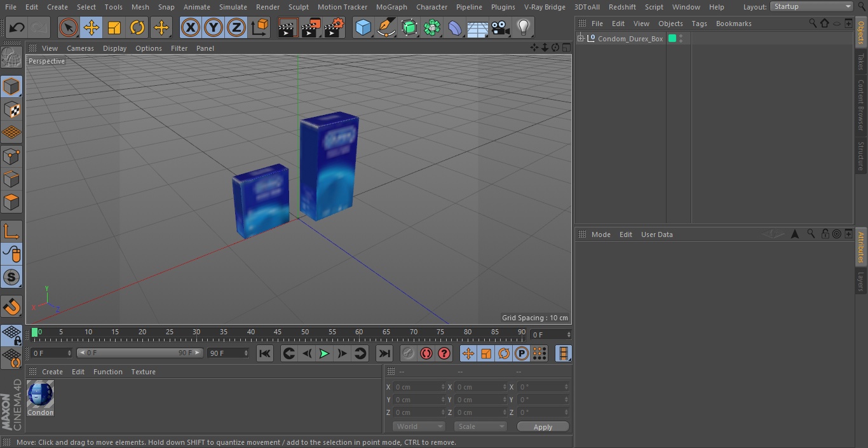Step to the next frame
This screenshot has height=448, width=868.
(342, 353)
